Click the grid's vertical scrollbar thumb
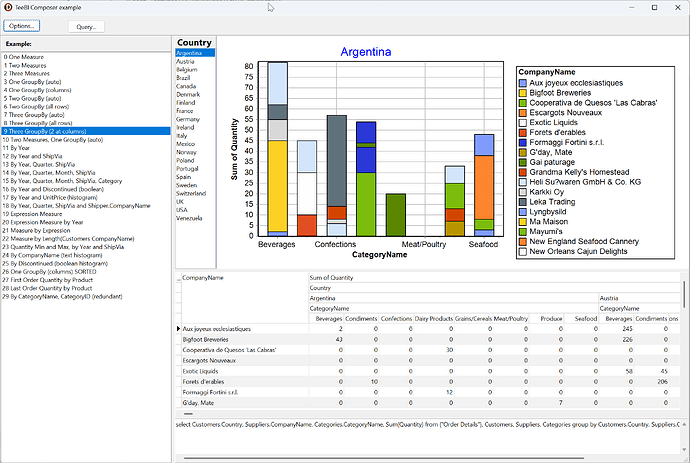 pos(684,294)
